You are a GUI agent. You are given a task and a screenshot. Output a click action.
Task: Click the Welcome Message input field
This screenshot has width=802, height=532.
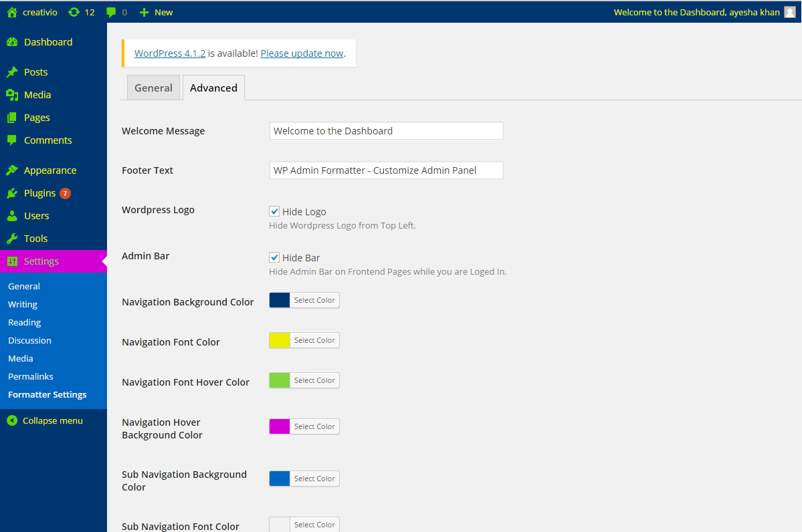(386, 131)
